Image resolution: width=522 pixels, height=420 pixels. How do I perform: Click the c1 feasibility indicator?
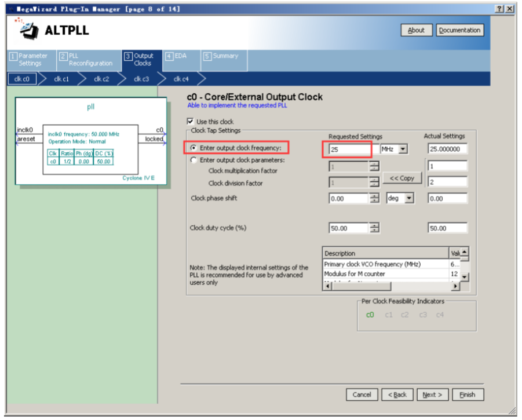389,315
